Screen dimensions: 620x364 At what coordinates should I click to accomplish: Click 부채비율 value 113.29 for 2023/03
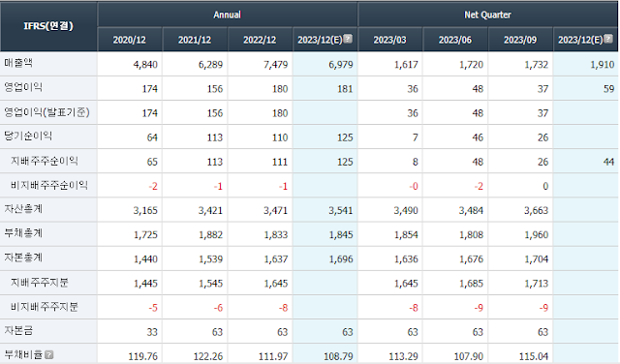click(x=404, y=356)
